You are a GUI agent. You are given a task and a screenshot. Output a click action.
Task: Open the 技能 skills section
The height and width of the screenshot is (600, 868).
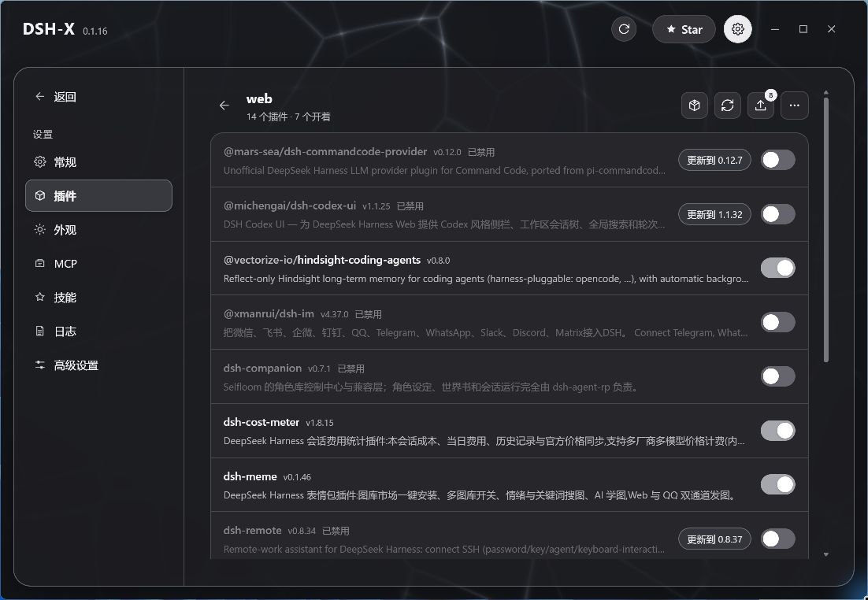(x=98, y=297)
